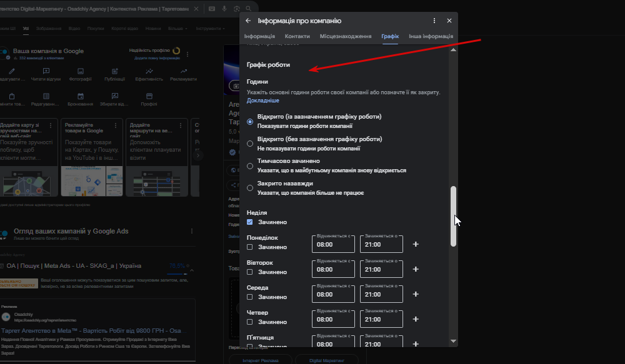This screenshot has width=625, height=364.
Task: Expand the Інструменти dropdown in search tabs
Action: coord(210,29)
